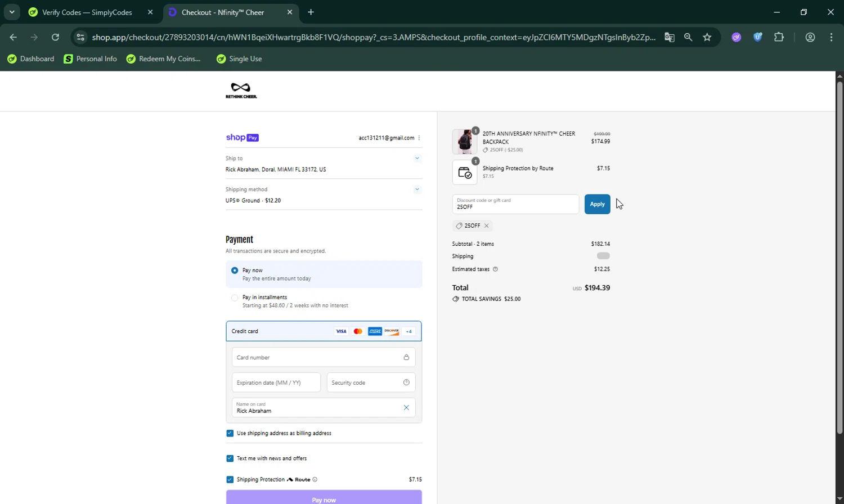The width and height of the screenshot is (844, 504).
Task: Open the Personal Info bookmark
Action: coord(91,58)
